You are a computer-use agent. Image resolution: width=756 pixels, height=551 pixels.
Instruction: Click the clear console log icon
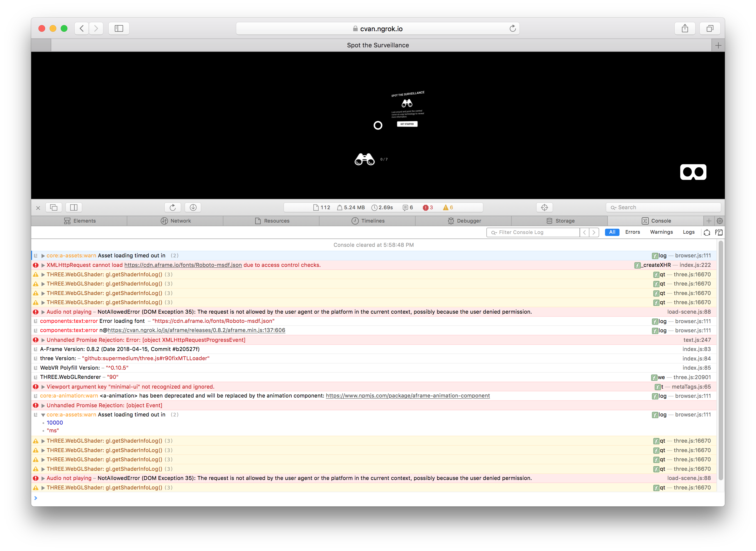(719, 232)
